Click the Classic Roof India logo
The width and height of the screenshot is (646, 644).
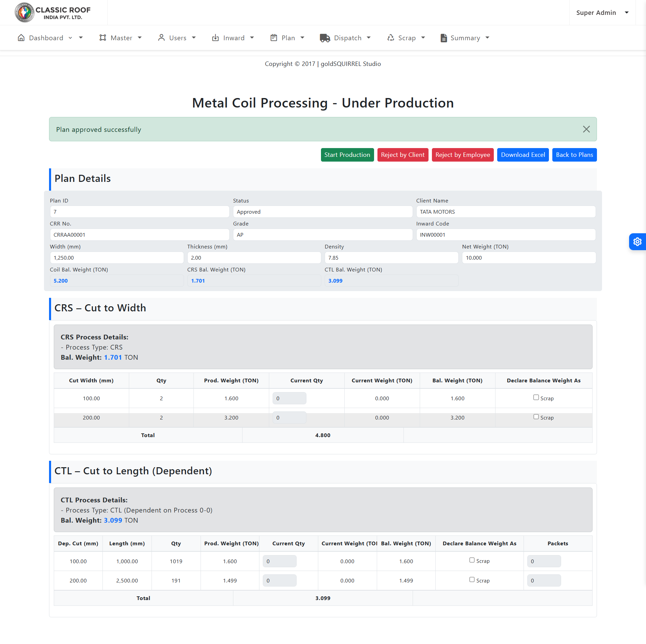[x=53, y=13]
